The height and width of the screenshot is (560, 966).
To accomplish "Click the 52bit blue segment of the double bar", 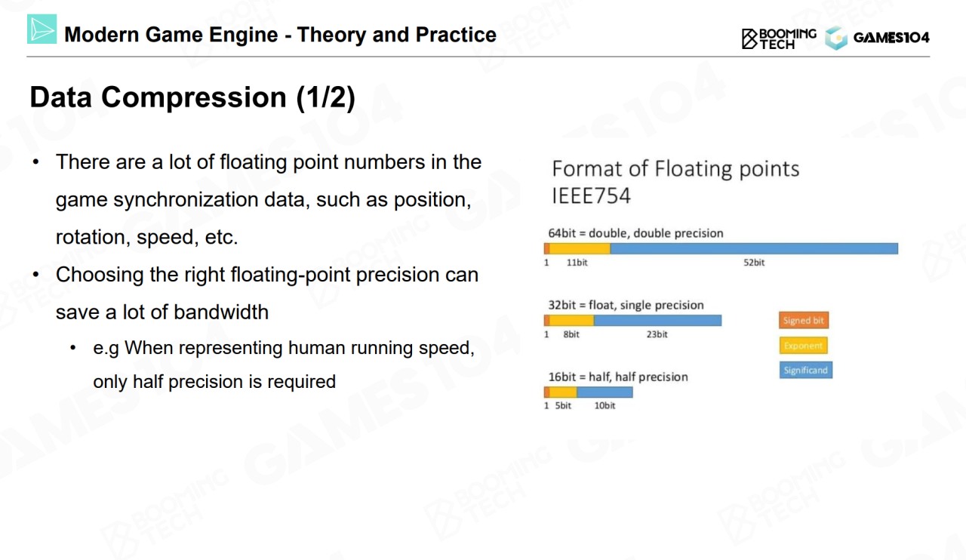I will (753, 248).
